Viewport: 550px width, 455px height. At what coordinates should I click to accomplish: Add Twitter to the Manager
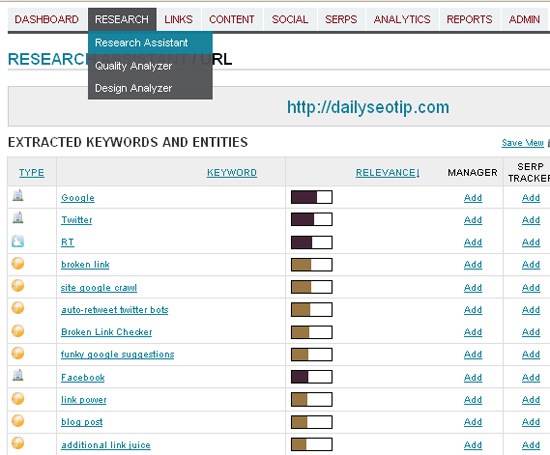click(x=473, y=220)
